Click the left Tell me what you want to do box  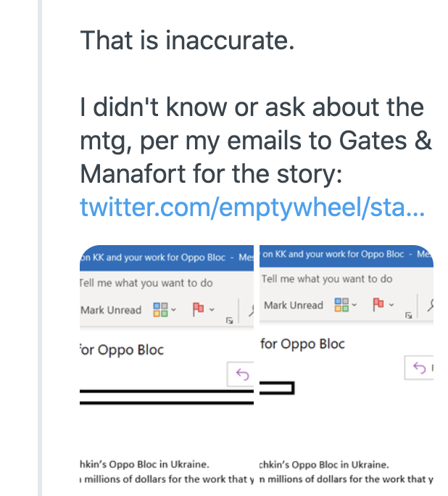pos(146,283)
